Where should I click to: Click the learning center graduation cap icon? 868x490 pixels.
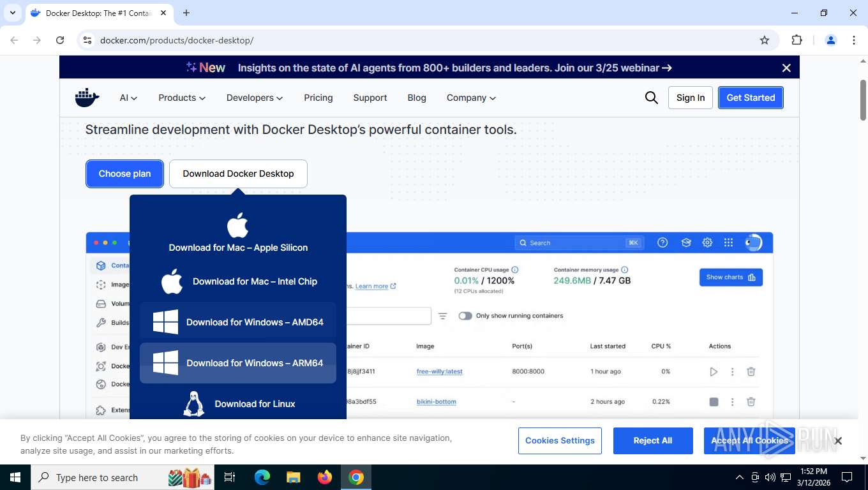coord(686,242)
